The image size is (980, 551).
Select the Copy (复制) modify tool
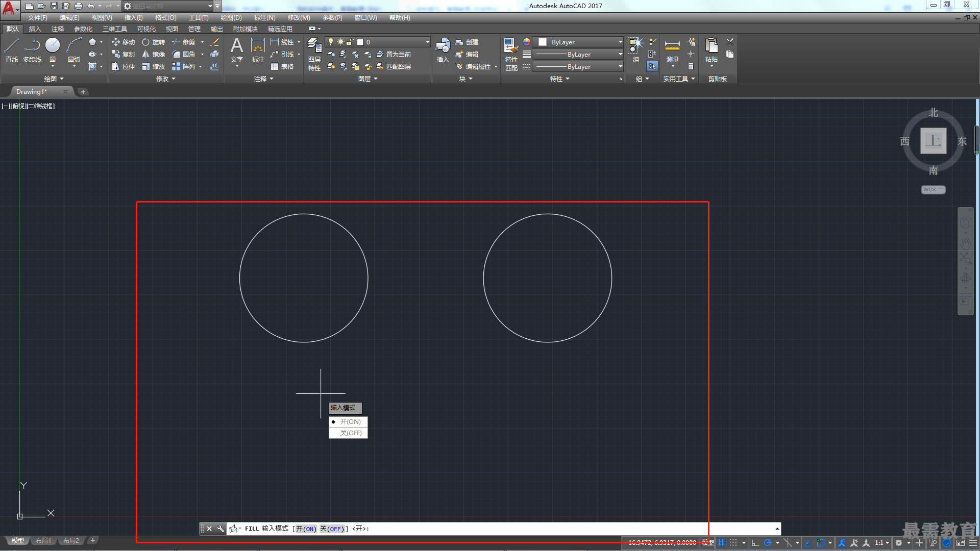(123, 55)
